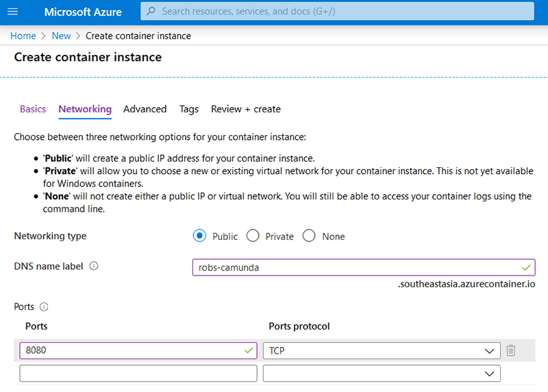Switch to the Tags tab

pos(189,109)
